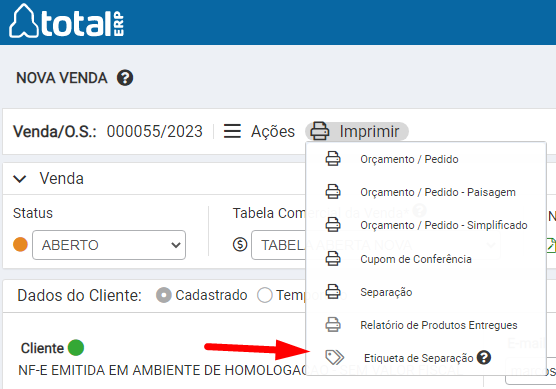This screenshot has height=389, width=556.
Task: Open help icon beside Nova Venda
Action: pos(125,78)
